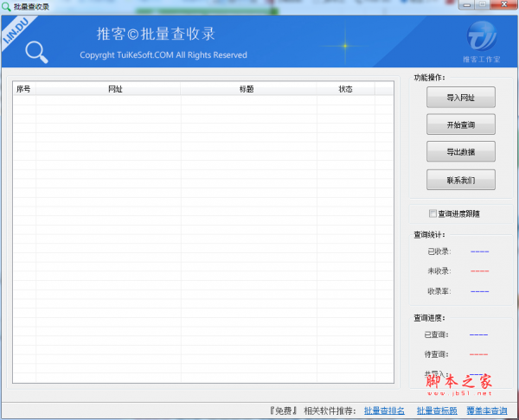
Task: Follow the 批量查标题 link
Action: coord(437,410)
